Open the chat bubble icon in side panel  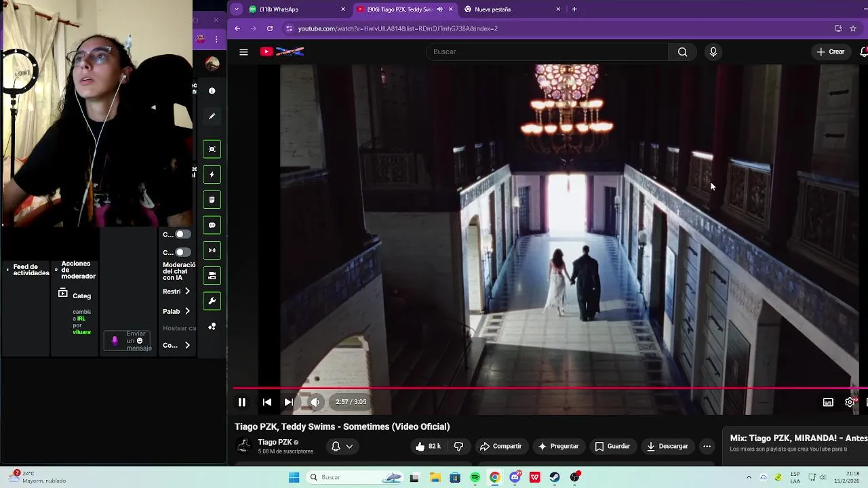[x=212, y=225]
